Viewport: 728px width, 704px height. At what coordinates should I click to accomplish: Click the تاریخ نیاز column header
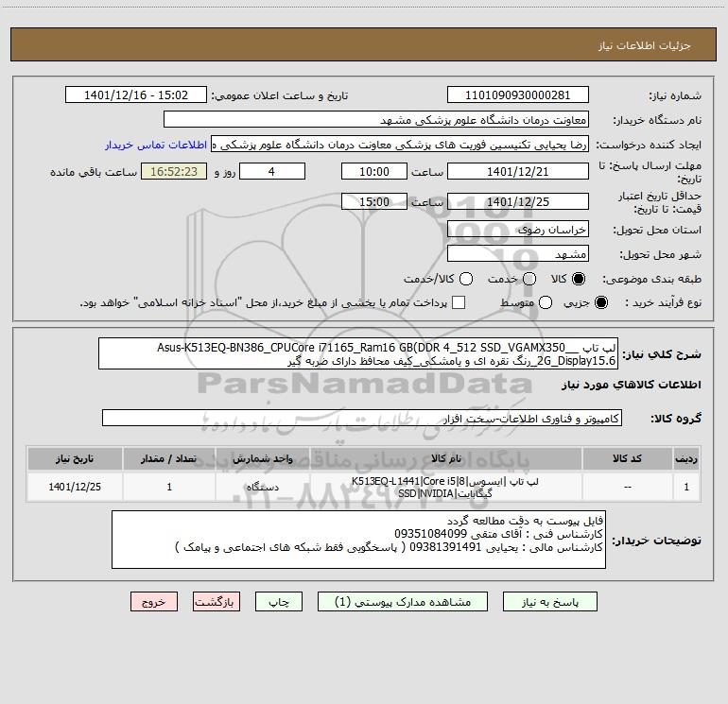click(x=75, y=459)
